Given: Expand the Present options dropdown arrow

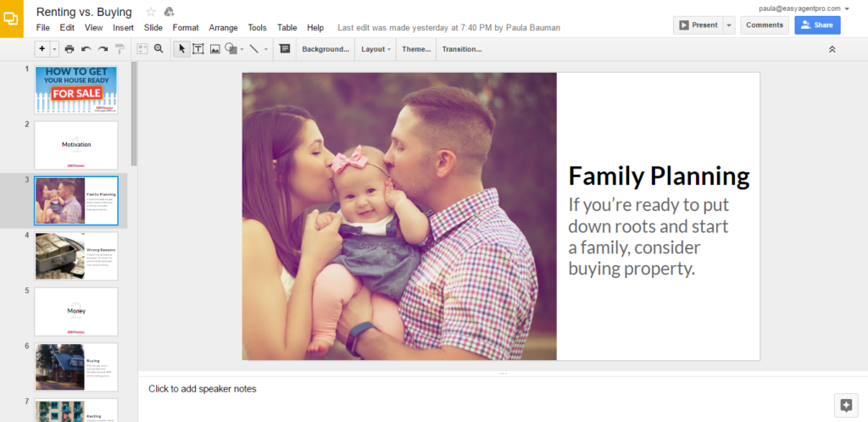Looking at the screenshot, I should [x=729, y=25].
